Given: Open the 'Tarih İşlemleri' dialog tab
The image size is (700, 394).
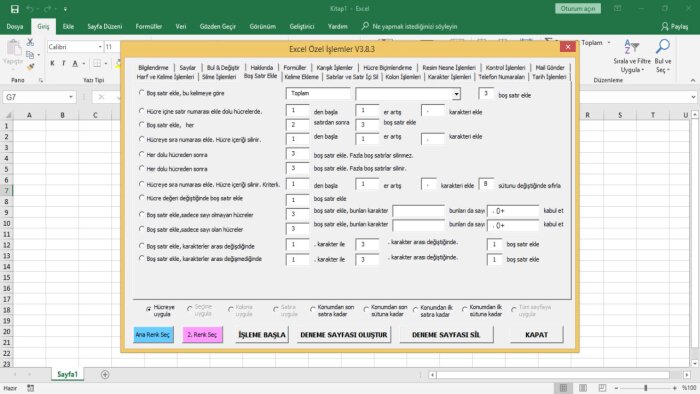Looking at the screenshot, I should (x=549, y=77).
